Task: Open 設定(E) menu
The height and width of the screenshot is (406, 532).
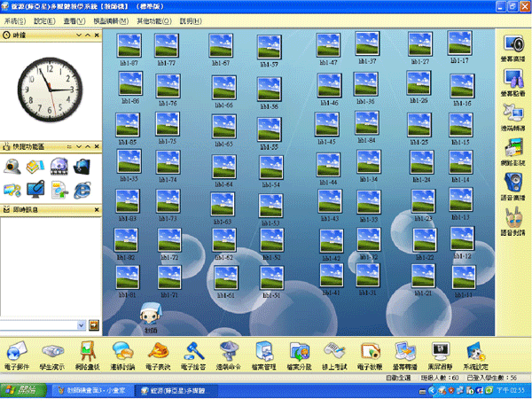Action: pyautogui.click(x=44, y=21)
